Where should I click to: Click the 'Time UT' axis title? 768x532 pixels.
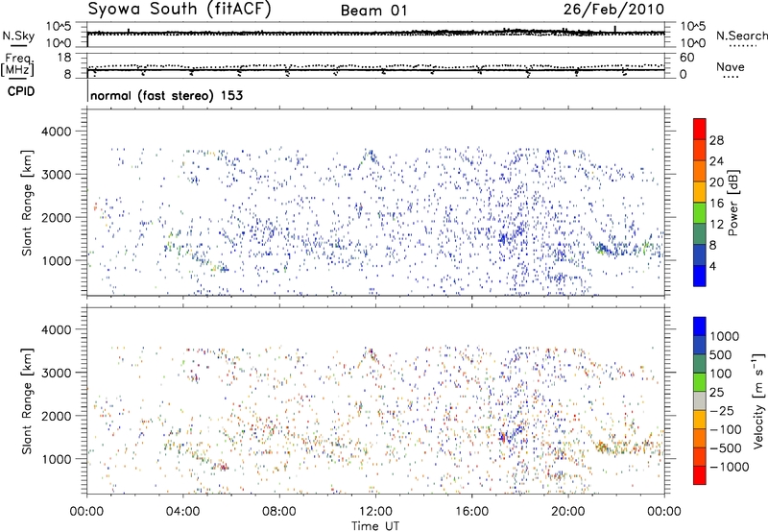coord(375,525)
